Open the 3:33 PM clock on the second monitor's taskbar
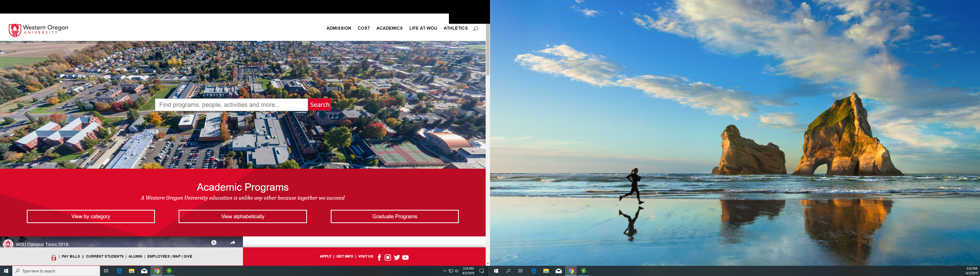Viewport: 980px width, 276px height. coord(972,271)
